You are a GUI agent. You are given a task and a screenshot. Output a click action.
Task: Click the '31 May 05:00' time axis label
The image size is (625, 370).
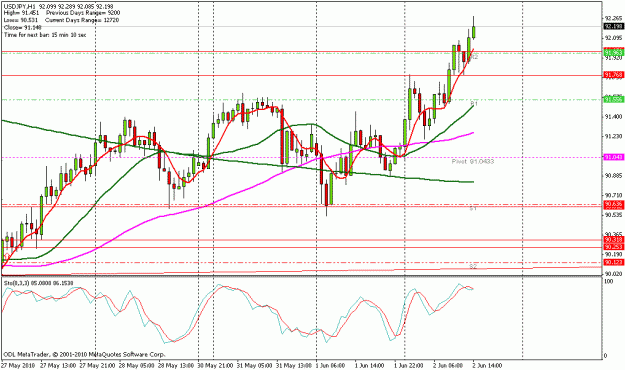pyautogui.click(x=255, y=365)
